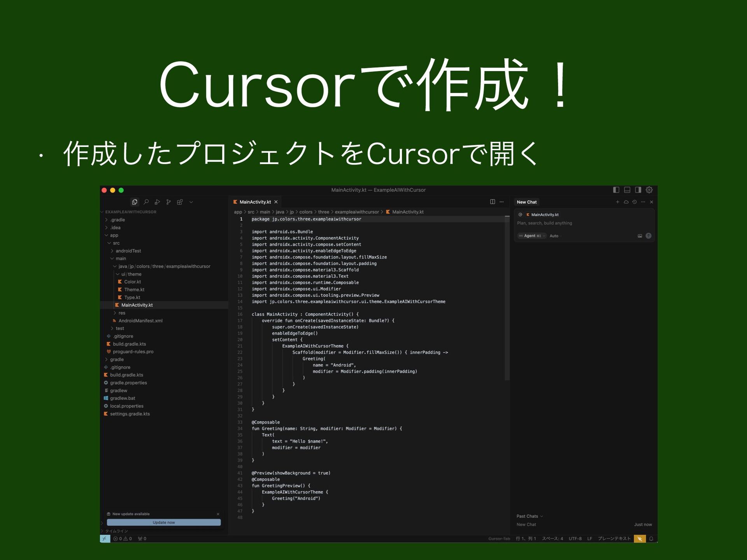This screenshot has height=560, width=747.
Task: Dismiss the New update available notice
Action: pos(218,514)
